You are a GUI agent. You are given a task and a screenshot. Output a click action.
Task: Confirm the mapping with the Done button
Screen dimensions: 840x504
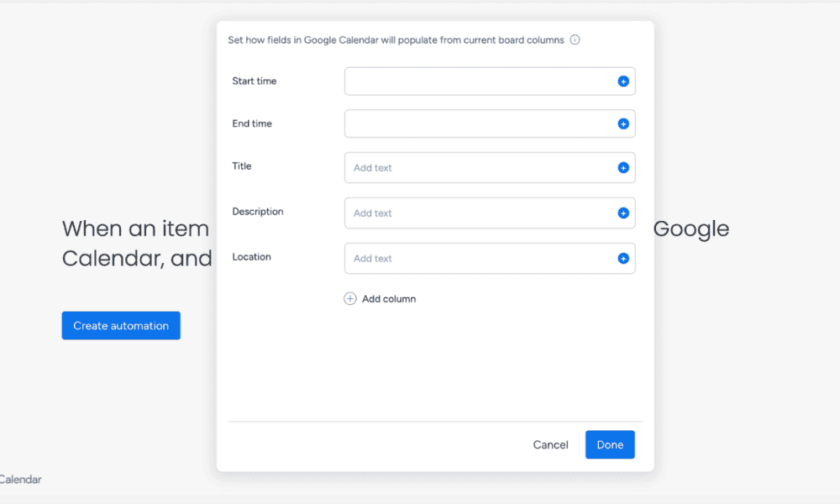pyautogui.click(x=610, y=445)
